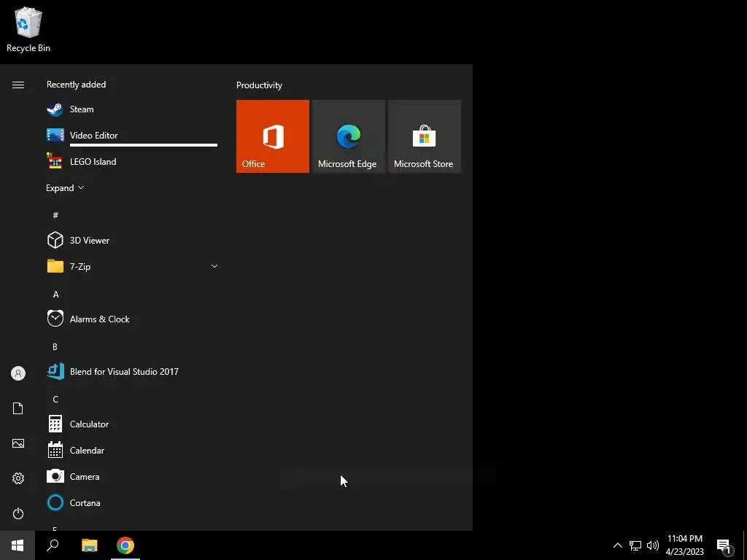Open Pictures from Start sidebar
The width and height of the screenshot is (747, 560).
pyautogui.click(x=18, y=443)
